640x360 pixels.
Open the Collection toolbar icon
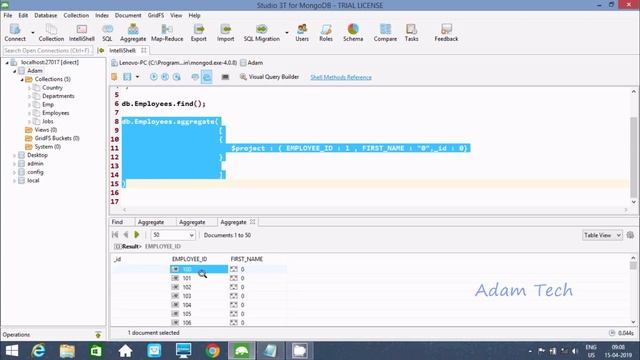[51, 33]
